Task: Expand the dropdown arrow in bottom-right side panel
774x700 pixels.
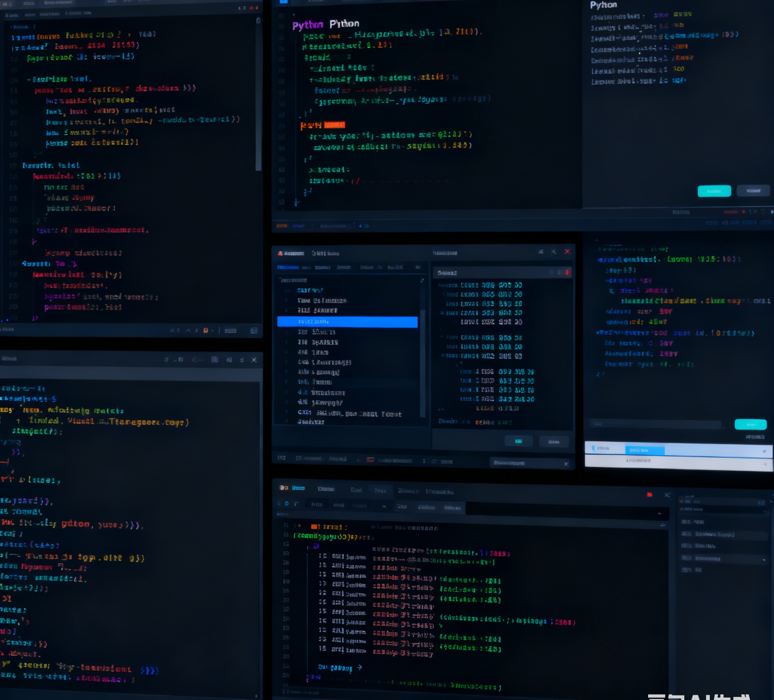Action: tap(764, 560)
